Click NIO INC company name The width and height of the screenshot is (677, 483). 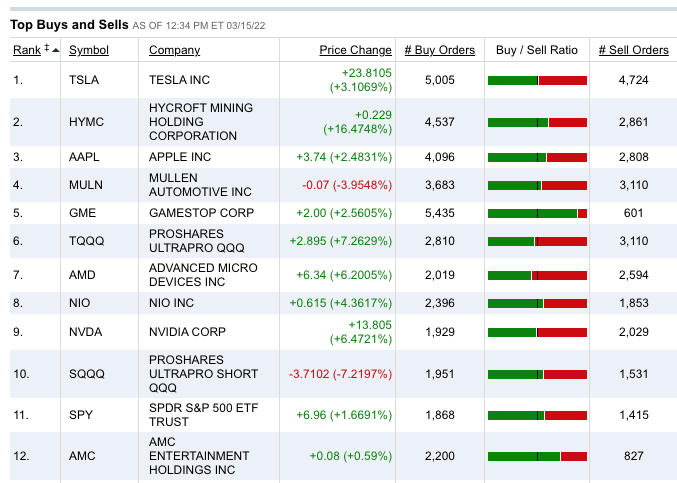(x=171, y=303)
